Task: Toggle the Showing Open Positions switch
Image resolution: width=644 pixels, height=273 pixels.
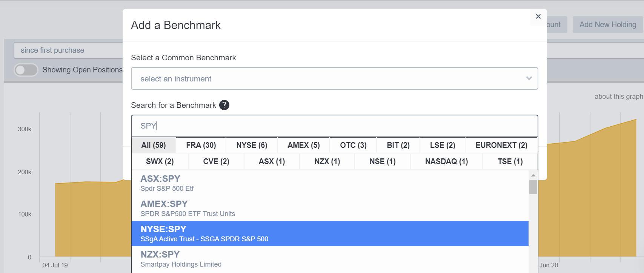Action: 26,70
